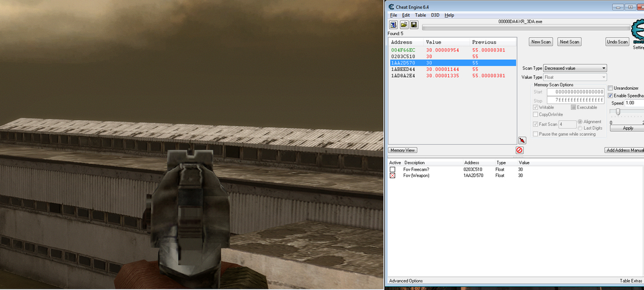Activate the Fov Freecam? entry checkbox
Viewport: 644px width, 290px height.
pos(393,169)
